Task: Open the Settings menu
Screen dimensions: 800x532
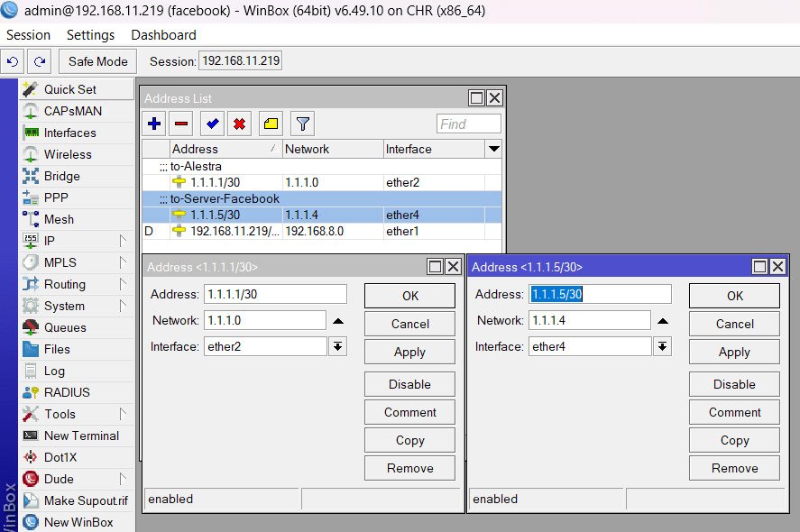Action: 90,34
